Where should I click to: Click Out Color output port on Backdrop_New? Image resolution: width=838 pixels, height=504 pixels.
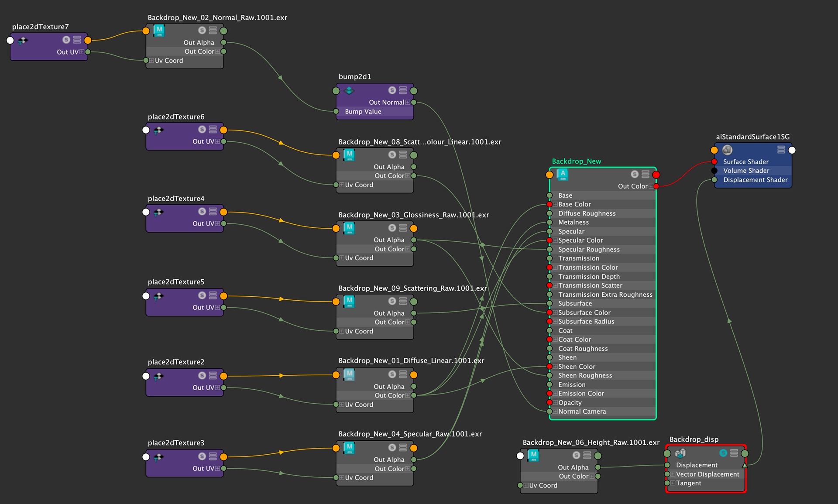(x=656, y=186)
